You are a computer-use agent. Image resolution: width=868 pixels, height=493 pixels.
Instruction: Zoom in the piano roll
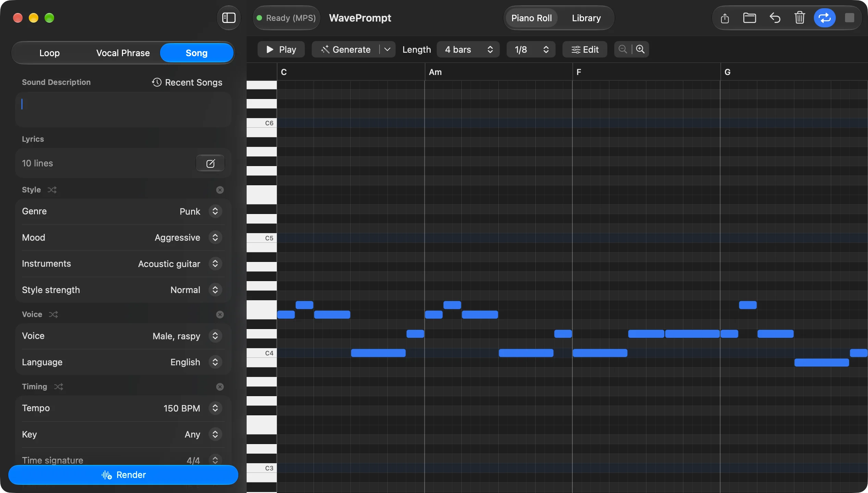point(640,49)
